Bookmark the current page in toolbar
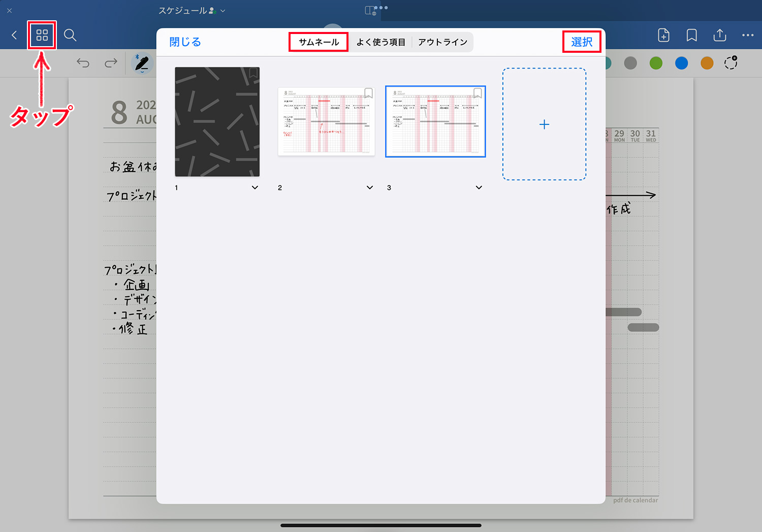The width and height of the screenshot is (762, 532). point(691,35)
